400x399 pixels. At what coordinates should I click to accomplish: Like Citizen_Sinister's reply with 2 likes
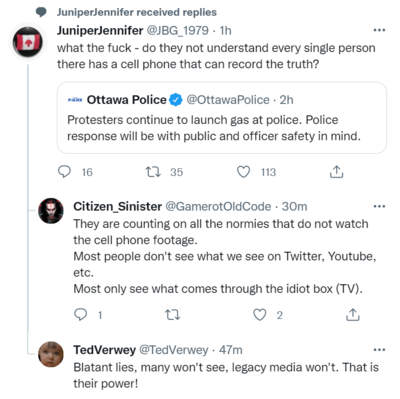click(260, 315)
